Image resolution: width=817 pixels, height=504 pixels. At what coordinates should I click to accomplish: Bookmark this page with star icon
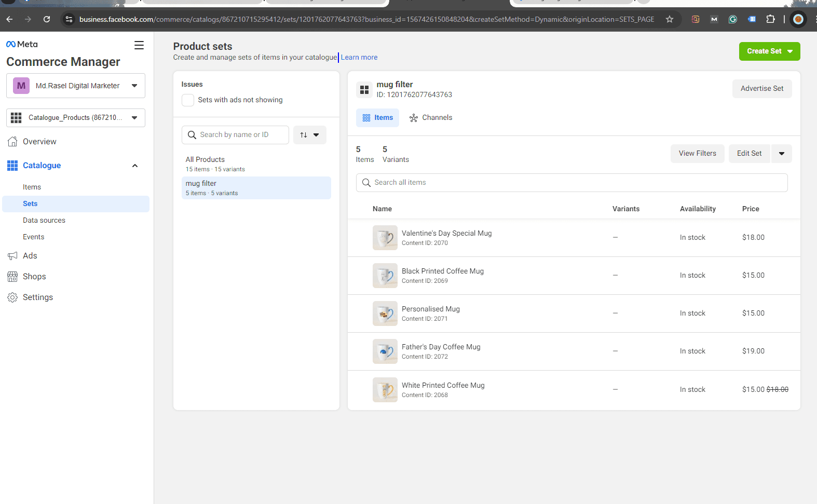coord(670,19)
